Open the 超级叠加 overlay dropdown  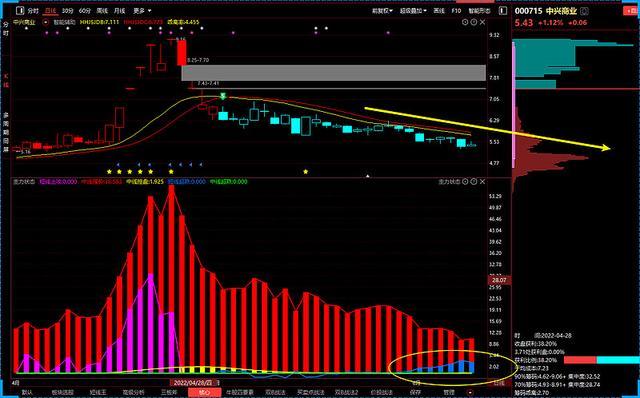click(413, 11)
